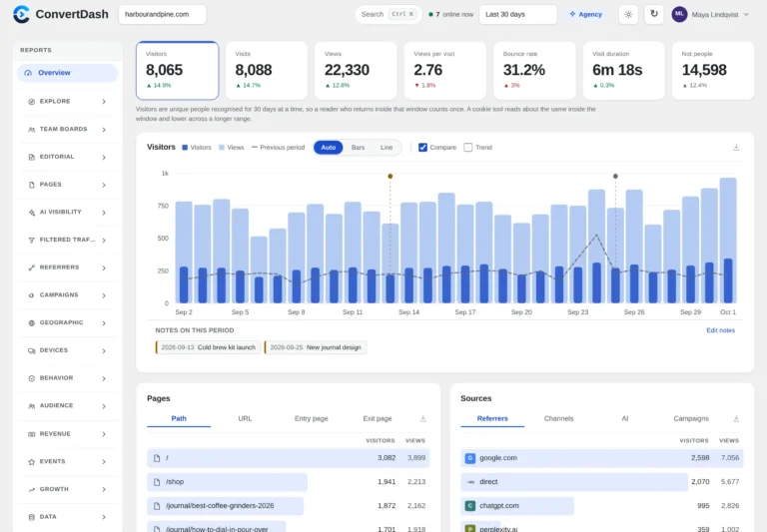This screenshot has height=532, width=767.
Task: Expand the Editorial section chevron
Action: pos(104,157)
